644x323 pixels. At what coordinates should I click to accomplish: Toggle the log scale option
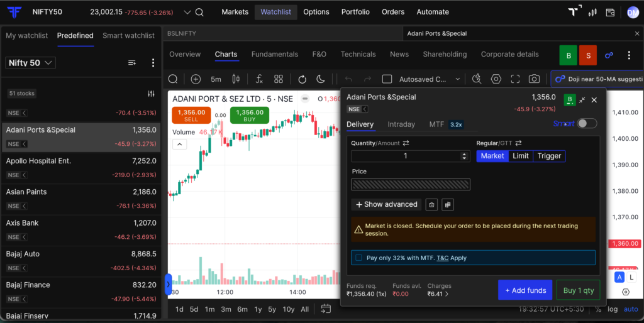pyautogui.click(x=613, y=309)
